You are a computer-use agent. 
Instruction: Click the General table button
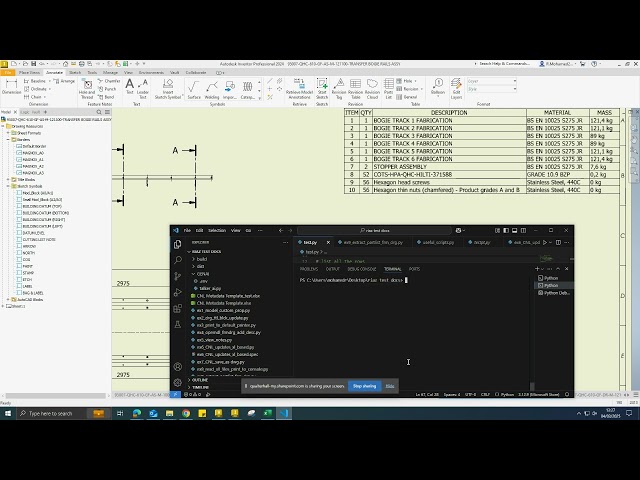(407, 97)
